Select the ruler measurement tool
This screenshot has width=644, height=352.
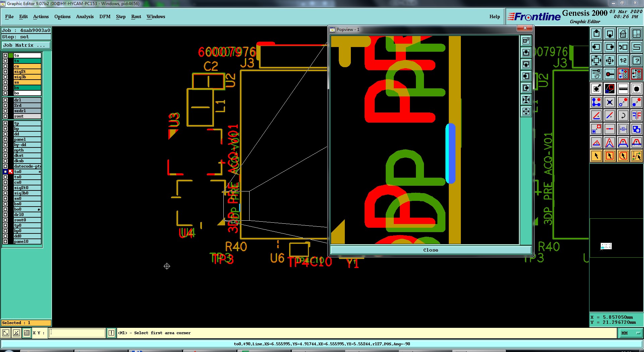click(623, 89)
